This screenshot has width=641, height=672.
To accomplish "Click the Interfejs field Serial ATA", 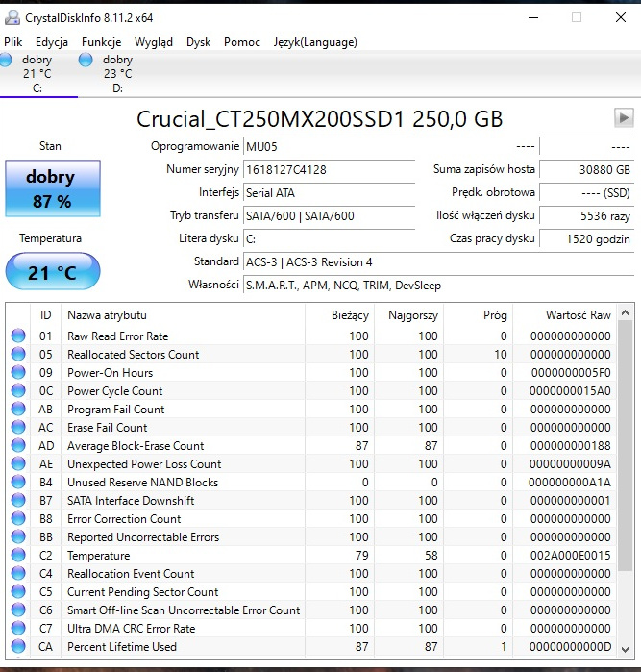I will [329, 192].
